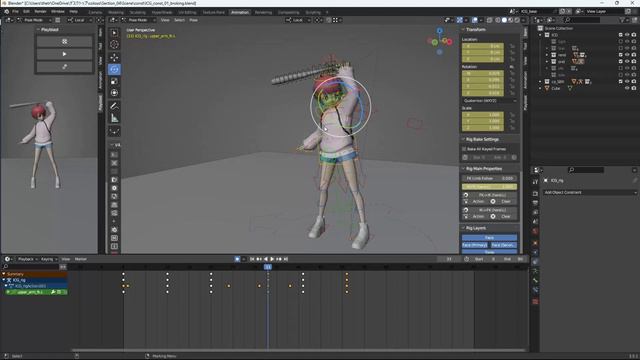Collapse the Transform panel

click(x=463, y=29)
